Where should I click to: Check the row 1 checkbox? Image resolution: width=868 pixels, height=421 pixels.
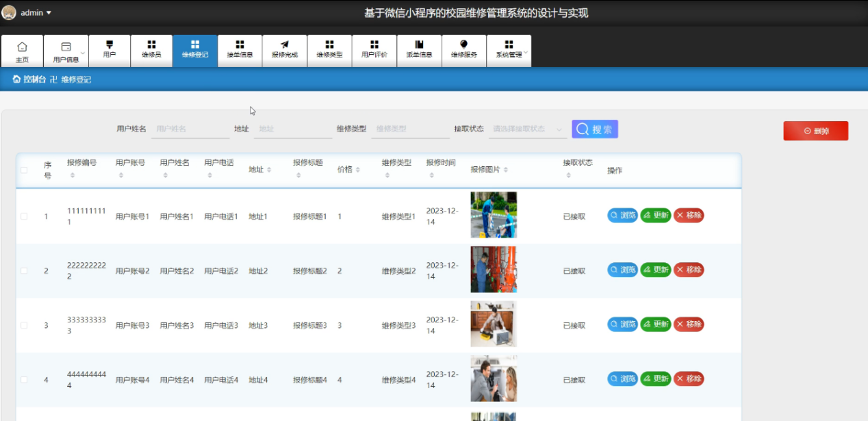point(24,216)
